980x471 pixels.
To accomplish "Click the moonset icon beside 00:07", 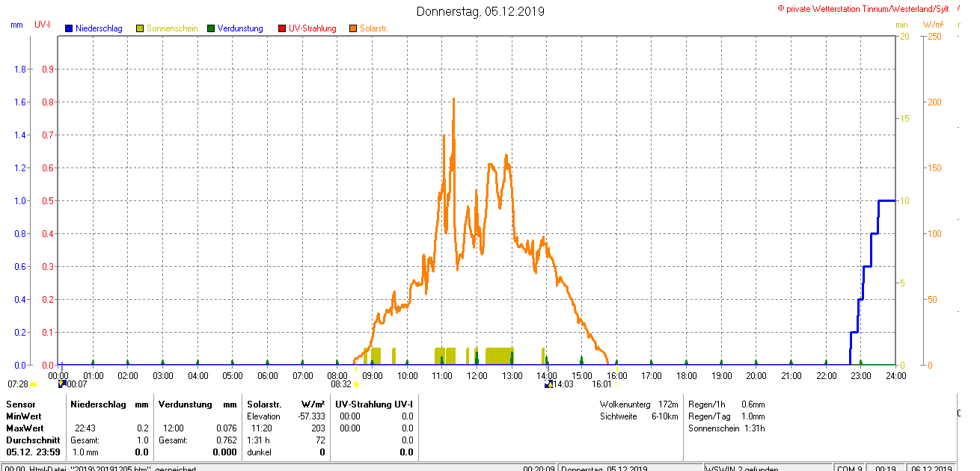I will click(x=62, y=384).
